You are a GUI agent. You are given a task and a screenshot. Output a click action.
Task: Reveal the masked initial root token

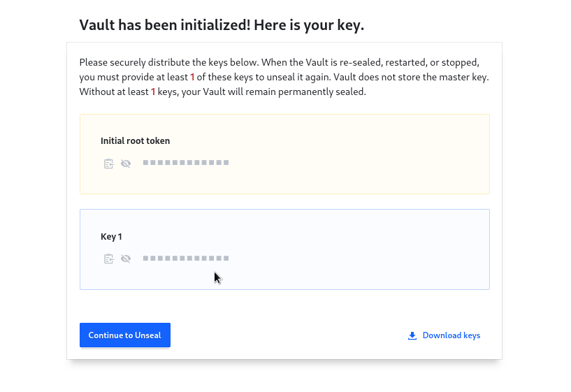pyautogui.click(x=126, y=164)
